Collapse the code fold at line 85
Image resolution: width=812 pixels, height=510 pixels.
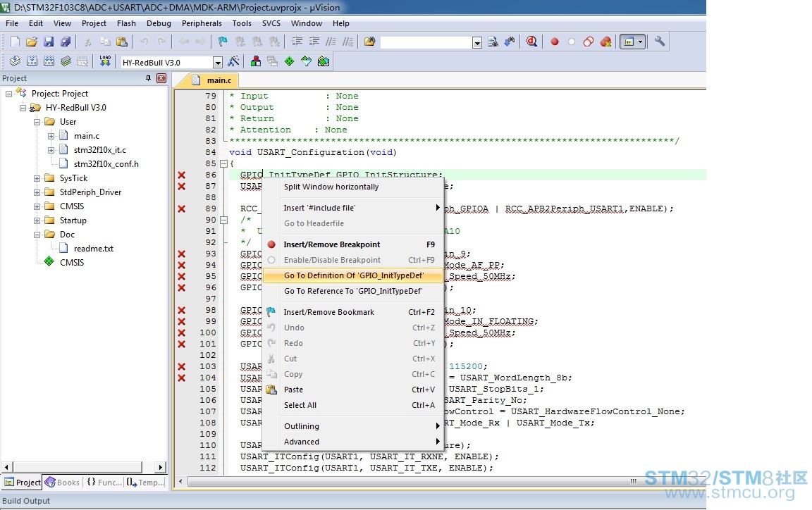click(x=223, y=163)
